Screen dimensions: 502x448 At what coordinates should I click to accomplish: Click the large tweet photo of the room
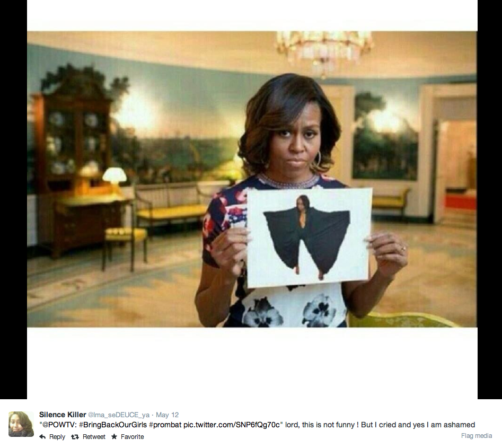tap(252, 179)
